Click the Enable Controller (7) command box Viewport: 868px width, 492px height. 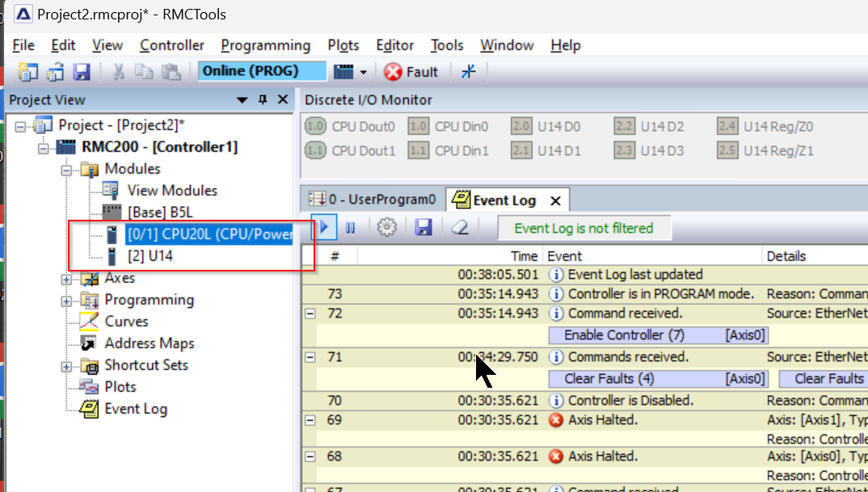pyautogui.click(x=658, y=335)
